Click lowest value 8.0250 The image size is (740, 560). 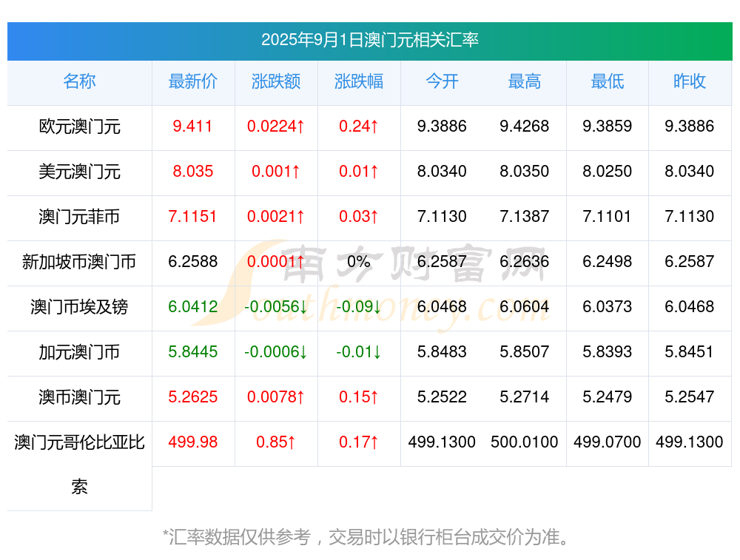pyautogui.click(x=608, y=172)
